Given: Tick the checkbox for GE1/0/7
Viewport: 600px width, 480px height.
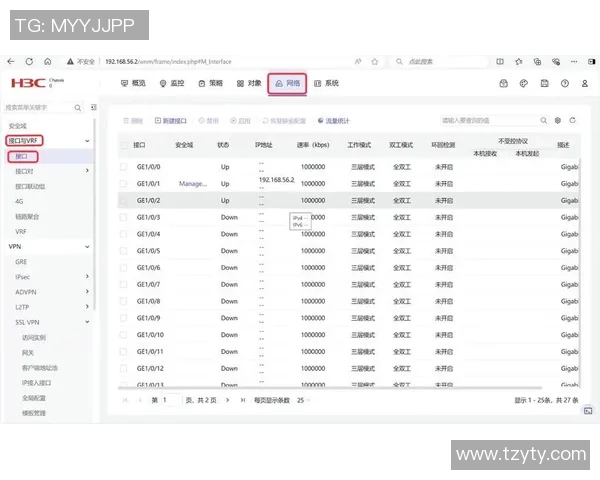Looking at the screenshot, I should coord(123,284).
